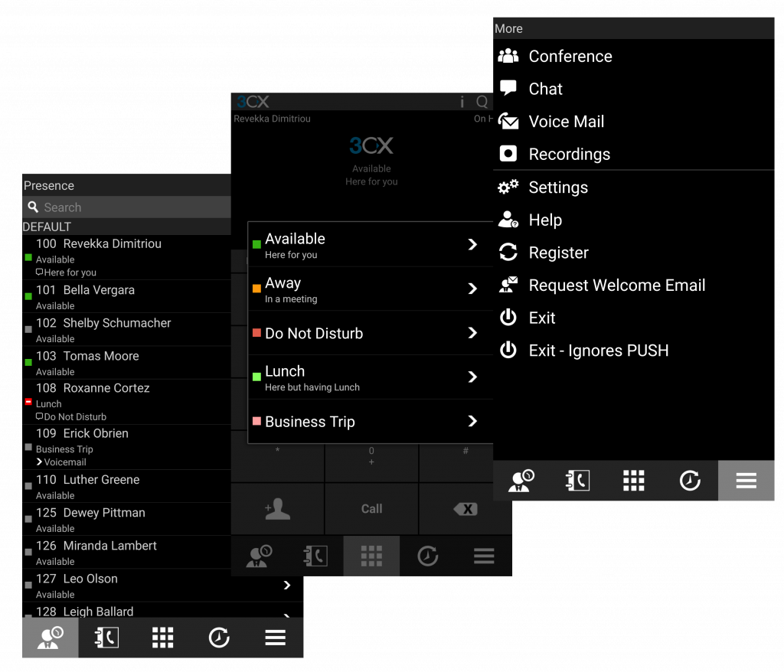Select contact 125 Dewey Pittman

coord(126,519)
